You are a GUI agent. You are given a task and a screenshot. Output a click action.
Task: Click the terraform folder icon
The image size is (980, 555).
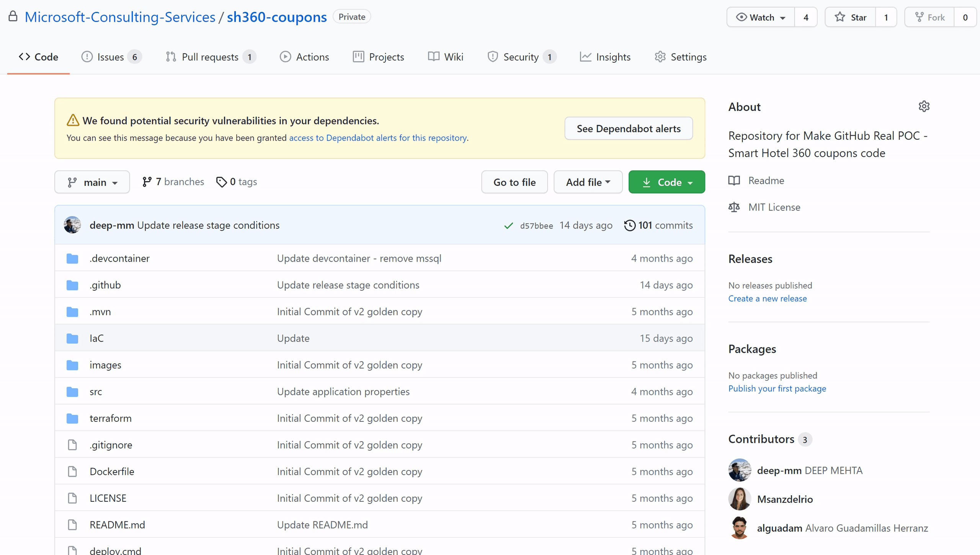click(72, 418)
